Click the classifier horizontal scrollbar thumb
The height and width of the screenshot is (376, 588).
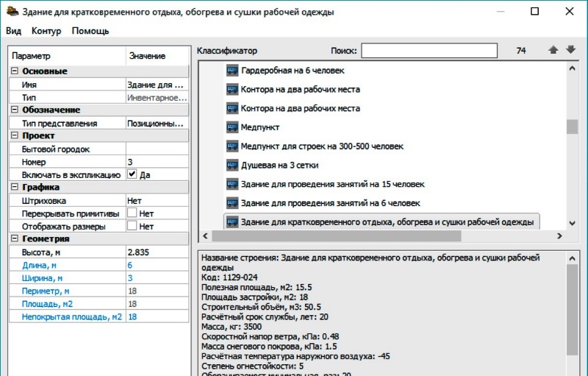click(x=337, y=235)
